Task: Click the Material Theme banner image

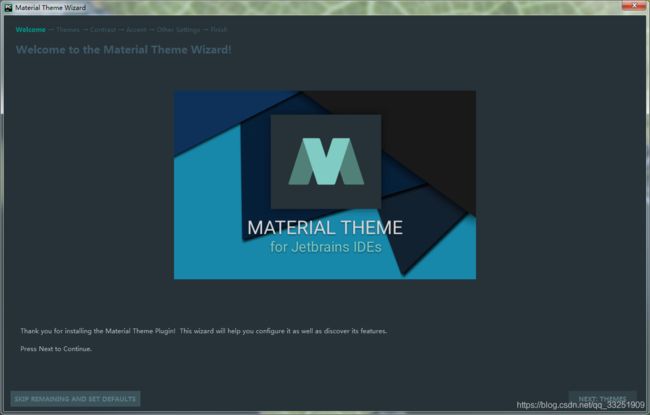Action: pos(325,185)
